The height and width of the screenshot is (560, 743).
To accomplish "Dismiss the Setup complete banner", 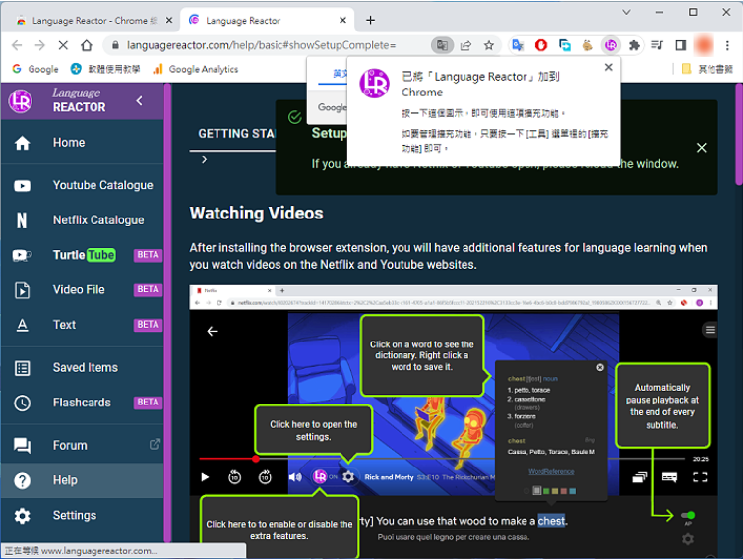I will [702, 148].
